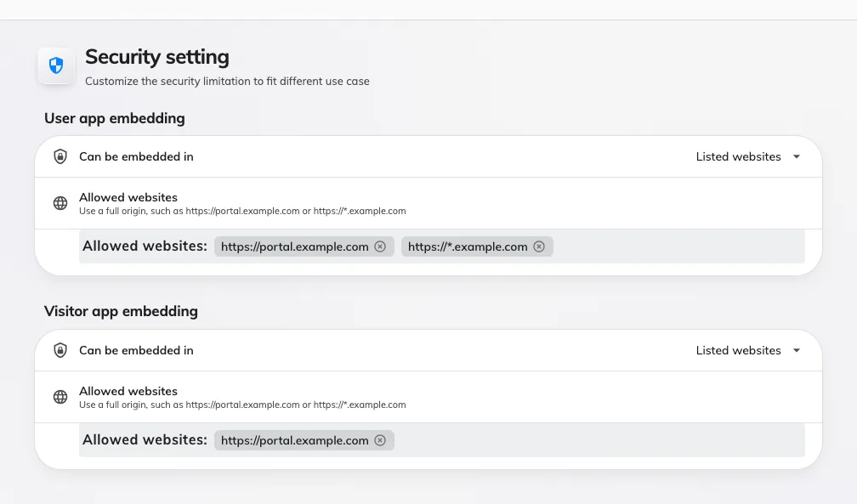857x504 pixels.
Task: Click globe icon in User app embedding
Action: [x=60, y=203]
